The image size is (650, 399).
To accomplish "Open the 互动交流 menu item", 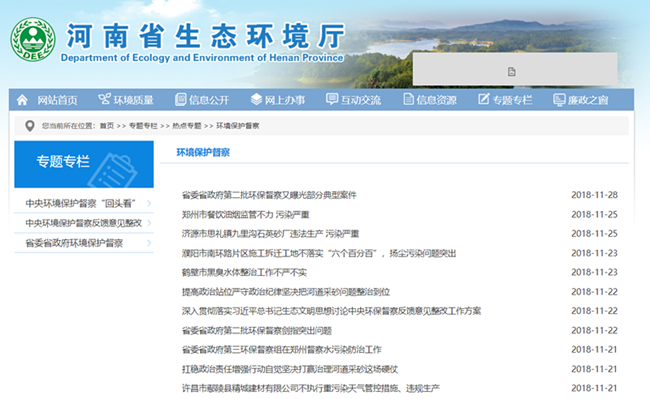I will [x=361, y=100].
